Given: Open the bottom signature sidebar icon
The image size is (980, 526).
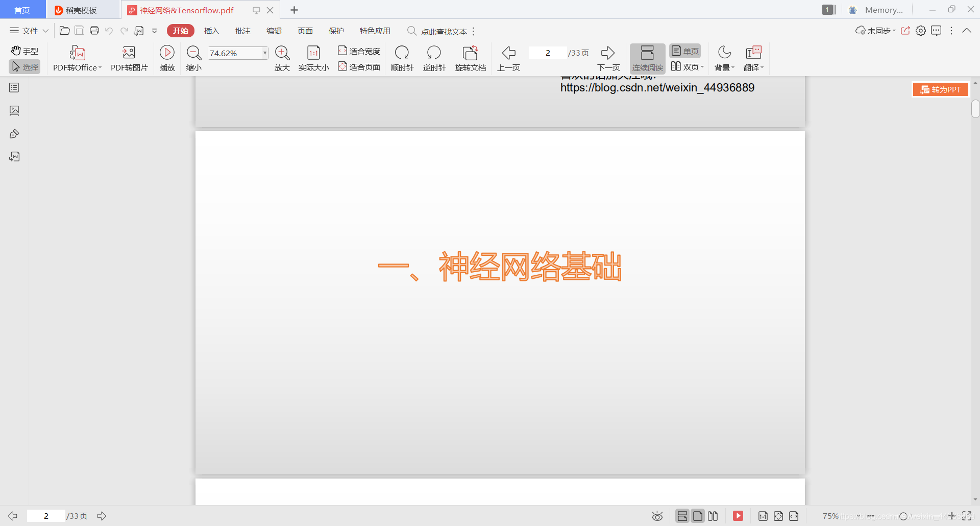Looking at the screenshot, I should point(14,156).
